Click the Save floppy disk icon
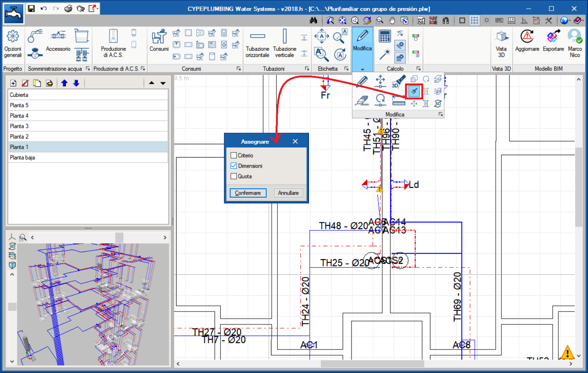 pyautogui.click(x=32, y=8)
